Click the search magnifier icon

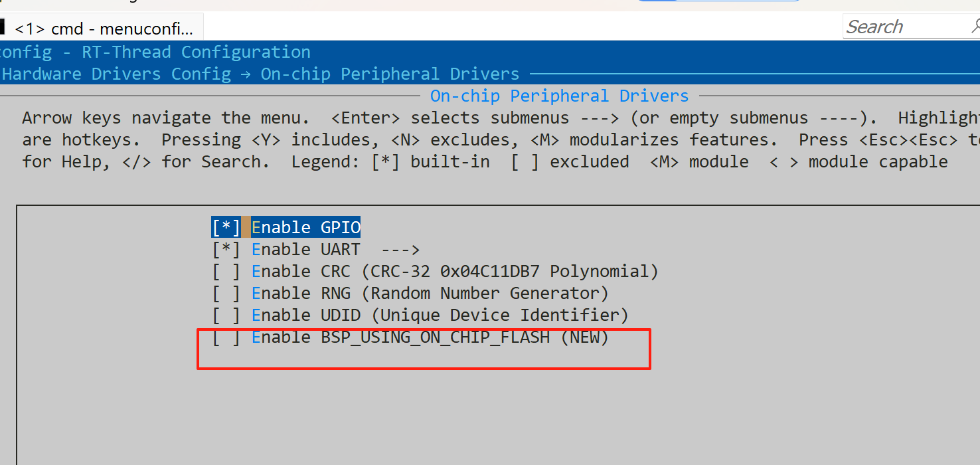pyautogui.click(x=975, y=27)
